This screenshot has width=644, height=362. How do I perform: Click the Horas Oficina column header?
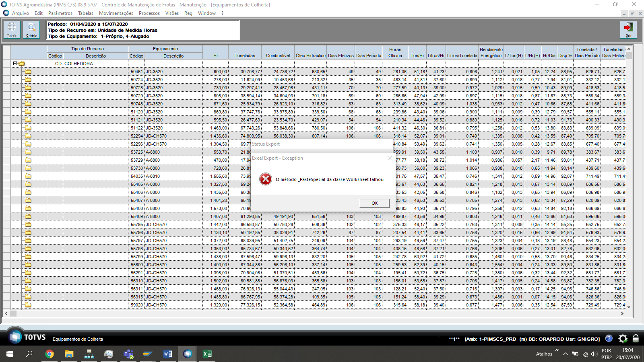tap(395, 53)
